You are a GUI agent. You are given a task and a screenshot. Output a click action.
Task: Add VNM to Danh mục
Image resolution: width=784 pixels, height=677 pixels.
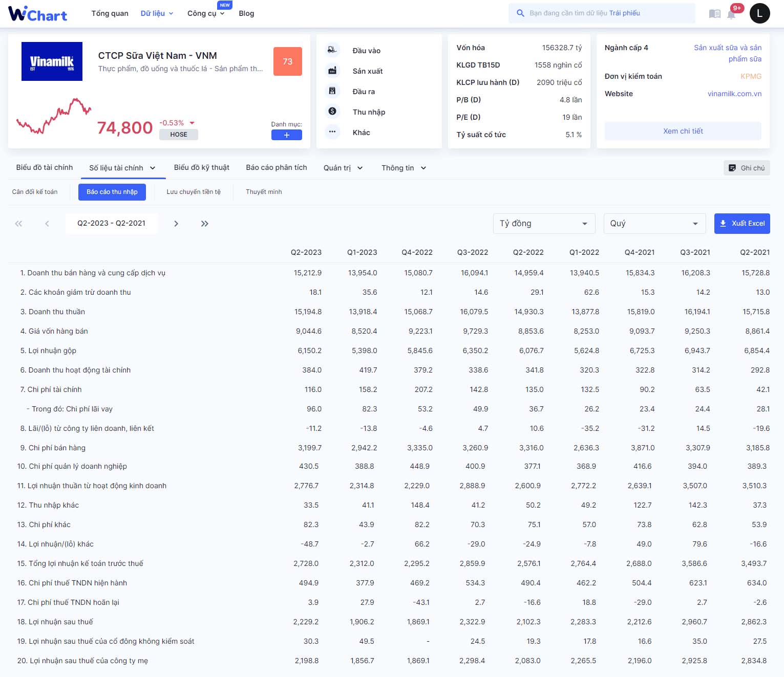286,135
